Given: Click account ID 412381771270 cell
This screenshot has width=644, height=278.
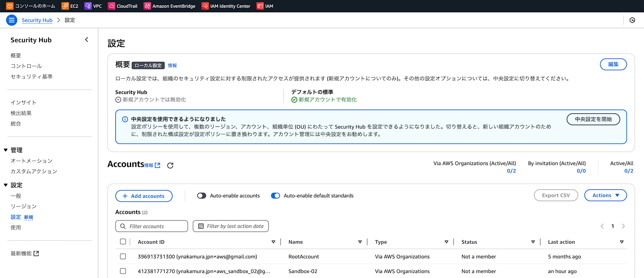Looking at the screenshot, I should pyautogui.click(x=204, y=271).
